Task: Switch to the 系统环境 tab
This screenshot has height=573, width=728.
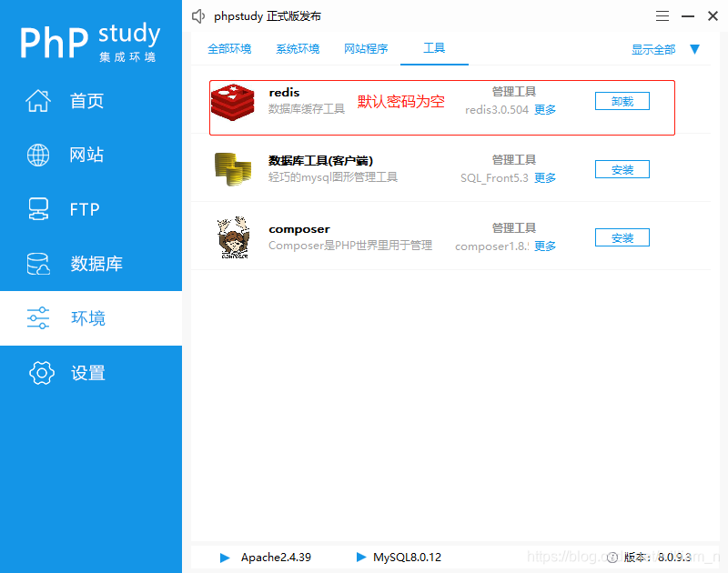Action: (298, 49)
